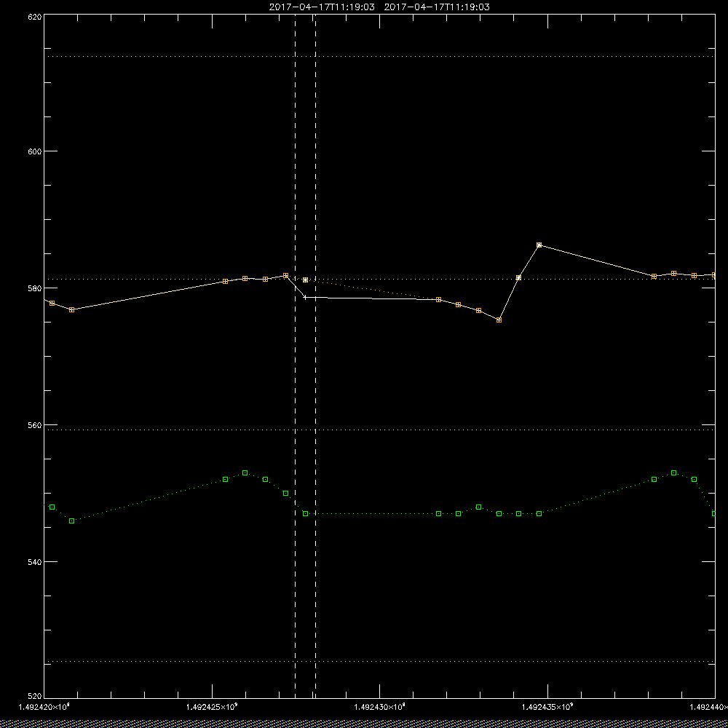728x728 pixels.
Task: Pick the lowest green data point near 546
Action: point(71,521)
